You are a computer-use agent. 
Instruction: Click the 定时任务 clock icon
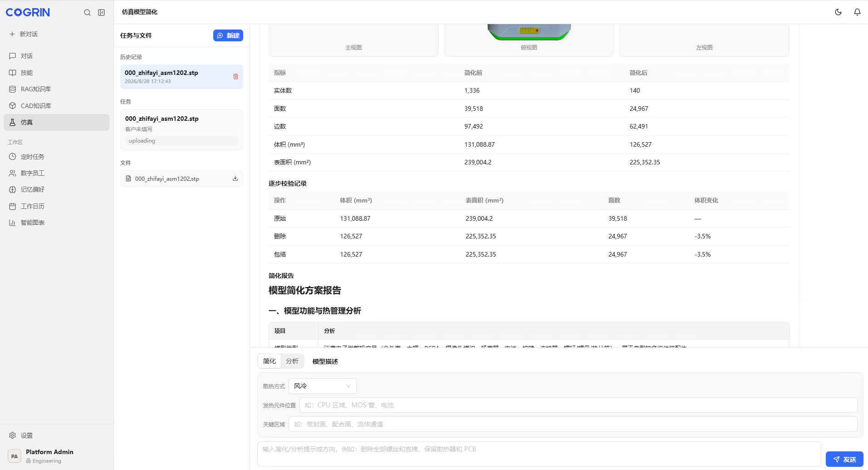13,157
